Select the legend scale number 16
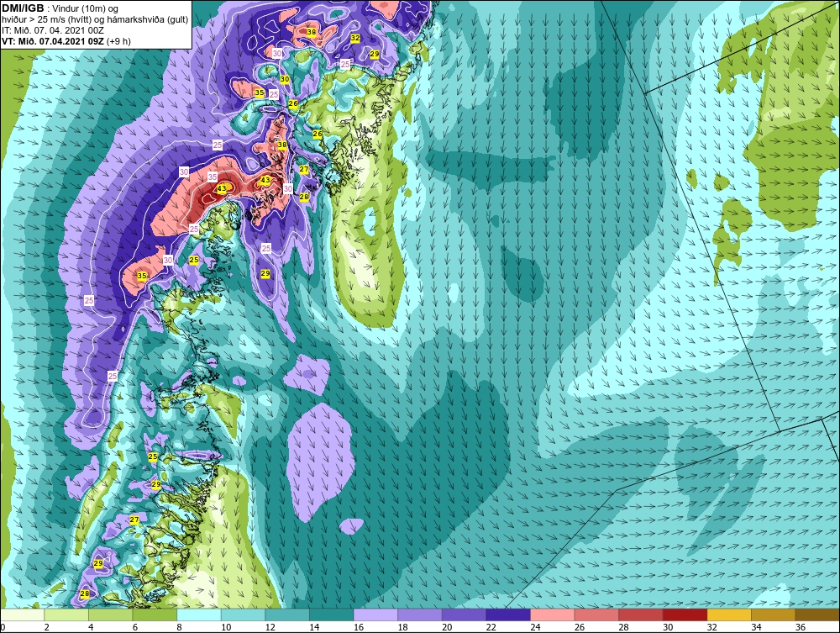 click(359, 627)
